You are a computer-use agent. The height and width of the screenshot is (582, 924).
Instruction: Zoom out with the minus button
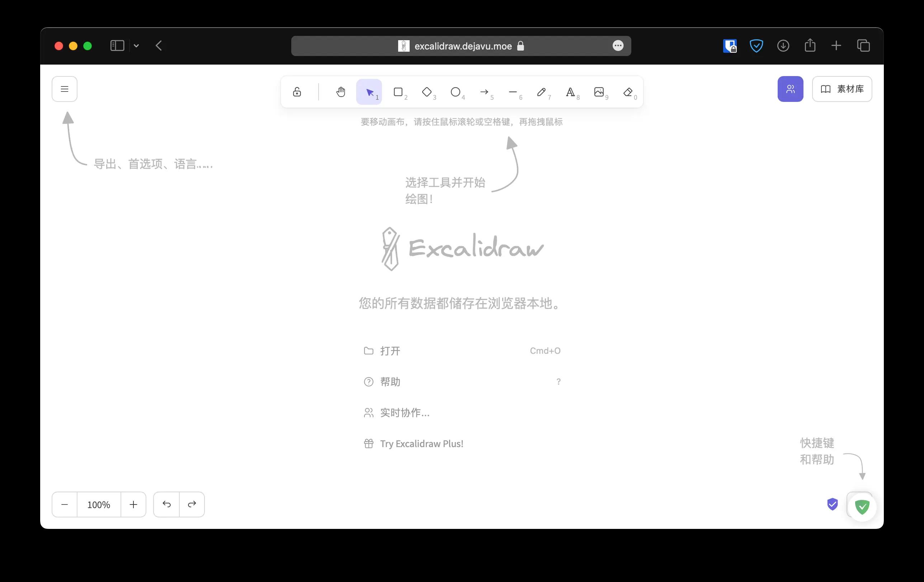[65, 504]
